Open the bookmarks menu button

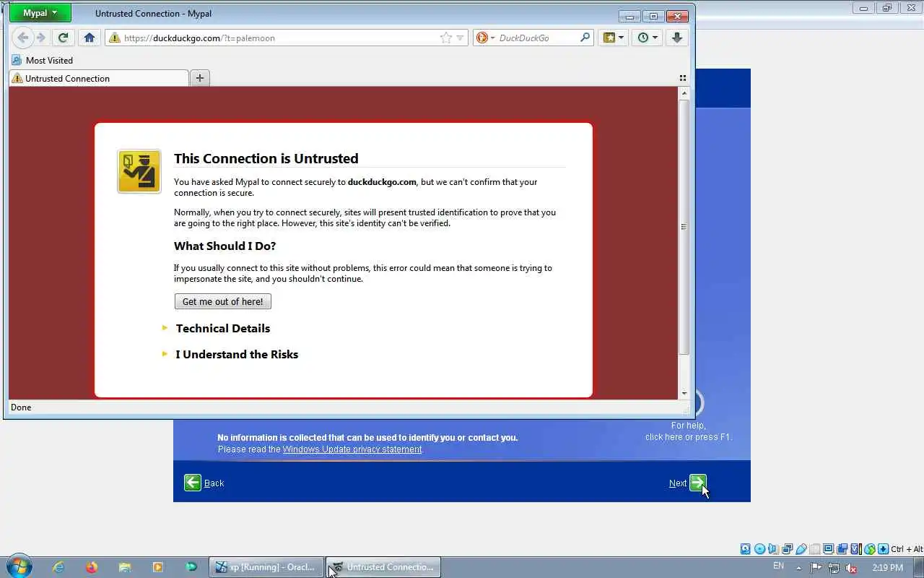coord(614,38)
